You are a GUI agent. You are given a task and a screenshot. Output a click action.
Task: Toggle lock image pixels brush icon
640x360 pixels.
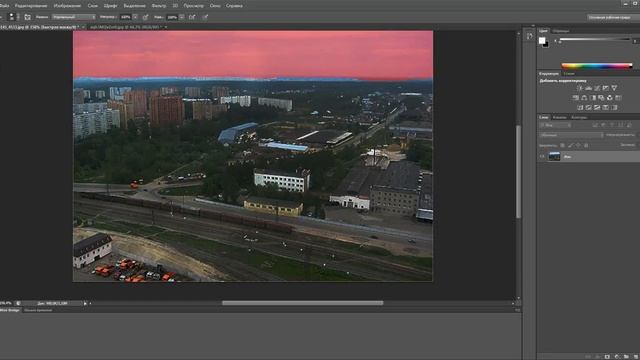tap(571, 145)
